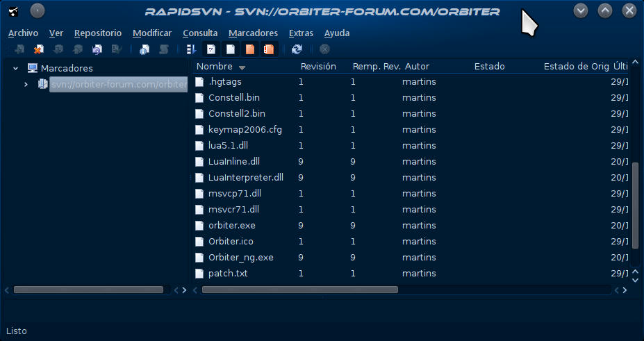
Task: Open the Ayuda menu
Action: 337,33
